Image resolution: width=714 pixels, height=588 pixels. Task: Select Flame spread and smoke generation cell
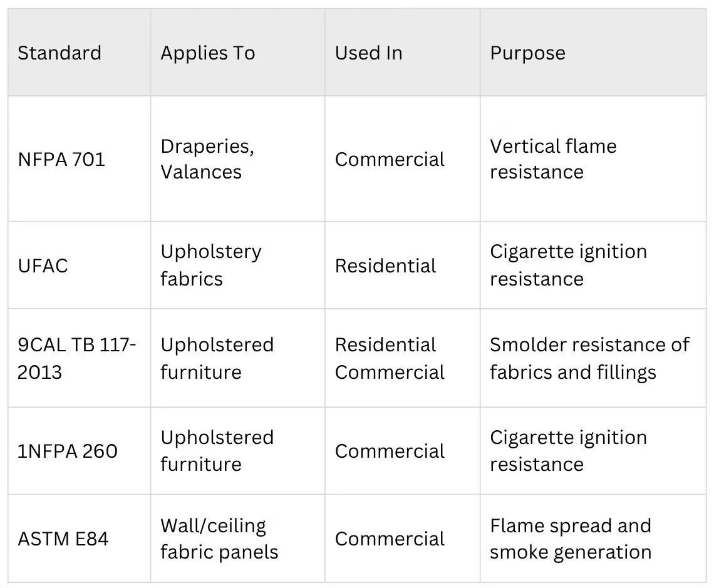tap(593, 539)
